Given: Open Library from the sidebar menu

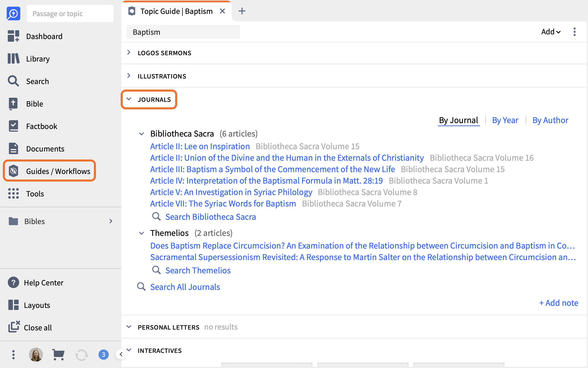Looking at the screenshot, I should pos(38,59).
